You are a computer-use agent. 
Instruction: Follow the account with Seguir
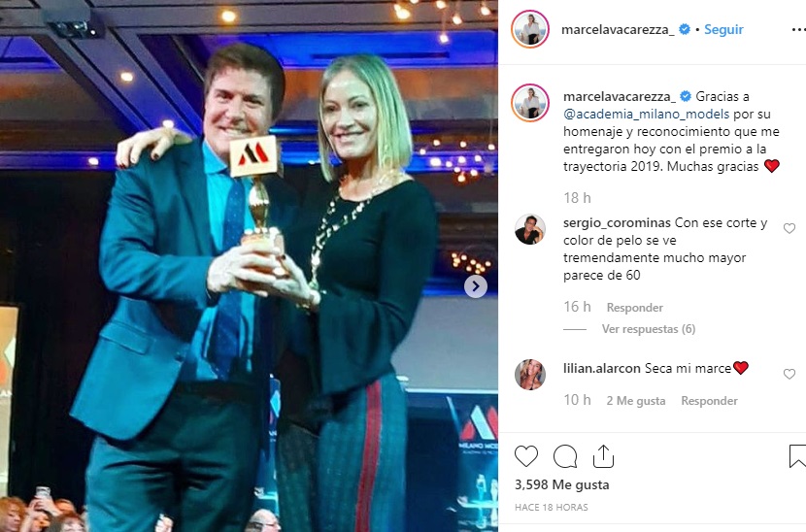click(x=723, y=29)
